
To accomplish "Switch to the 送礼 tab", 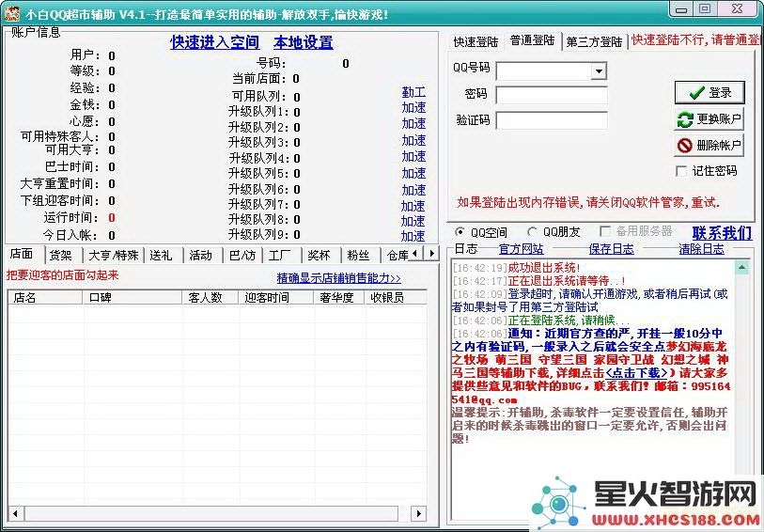I will click(x=163, y=256).
